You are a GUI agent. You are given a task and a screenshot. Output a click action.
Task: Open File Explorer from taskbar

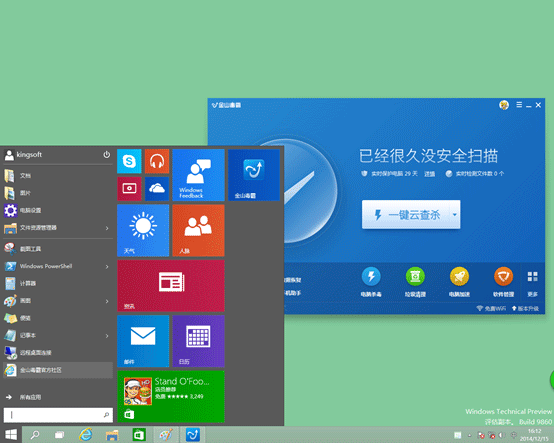(112, 435)
